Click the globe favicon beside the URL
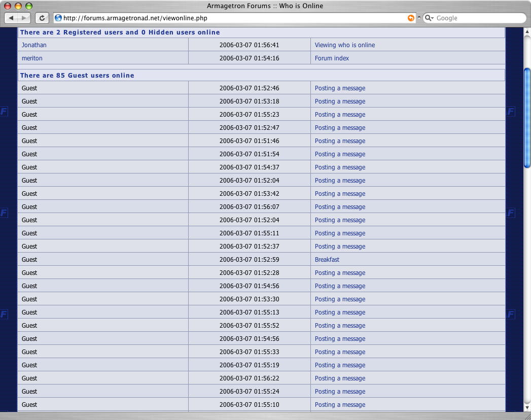Viewport: 531px width, 420px height. tap(58, 18)
